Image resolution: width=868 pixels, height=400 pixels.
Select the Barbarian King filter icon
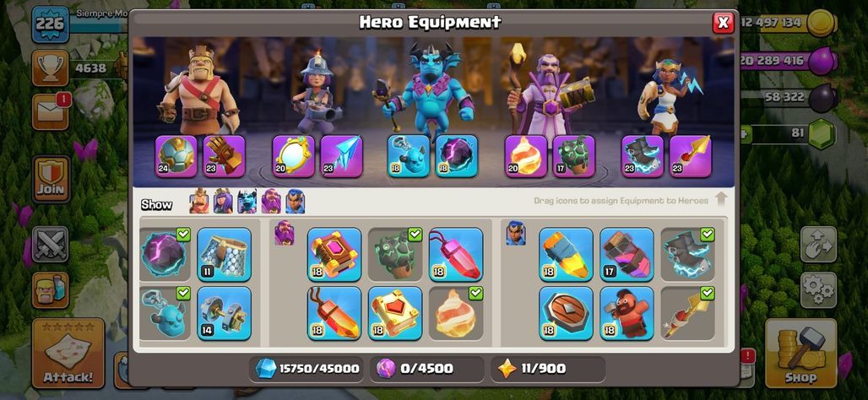tap(199, 201)
